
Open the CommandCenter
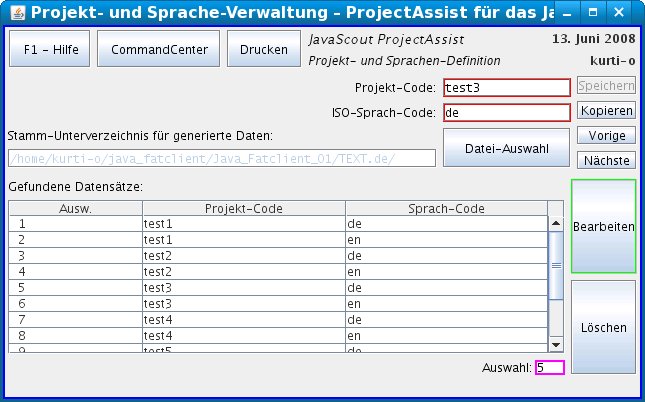coord(159,49)
